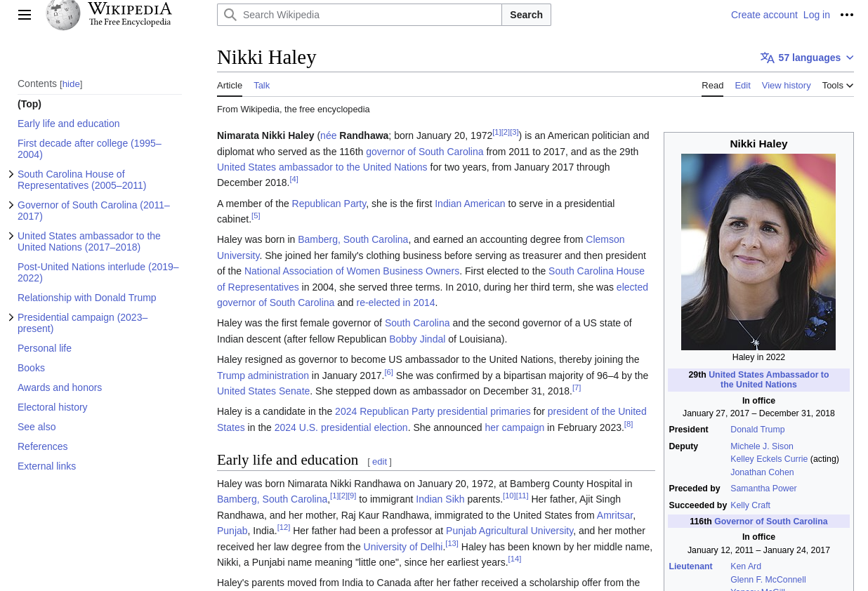Go to Personal life in contents
Image resolution: width=868 pixels, height=591 pixels.
tap(44, 348)
